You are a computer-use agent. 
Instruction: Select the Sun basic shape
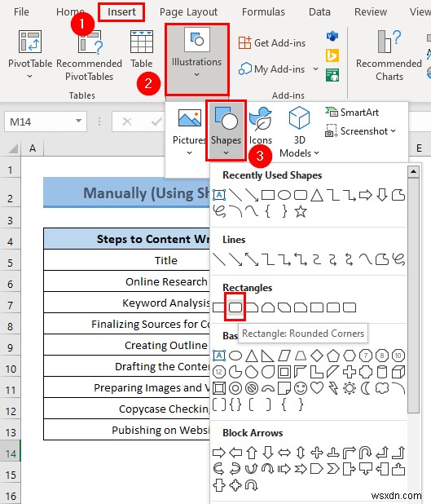350,388
